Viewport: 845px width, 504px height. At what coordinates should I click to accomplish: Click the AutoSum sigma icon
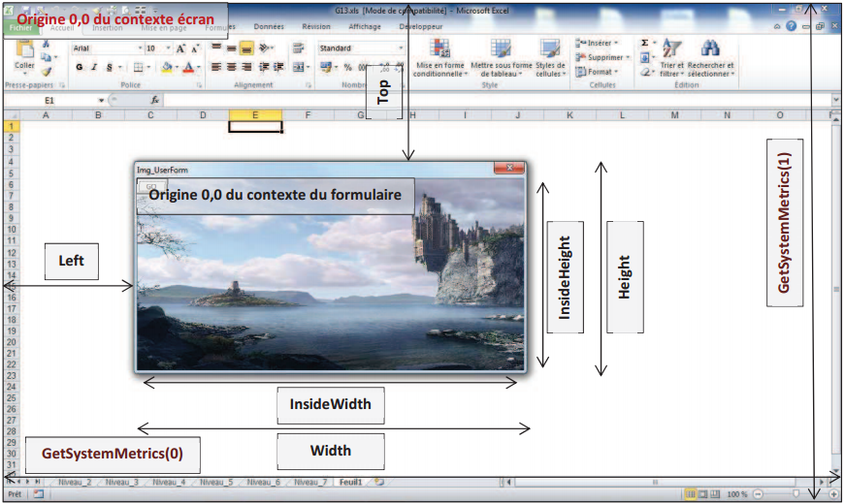pos(645,44)
